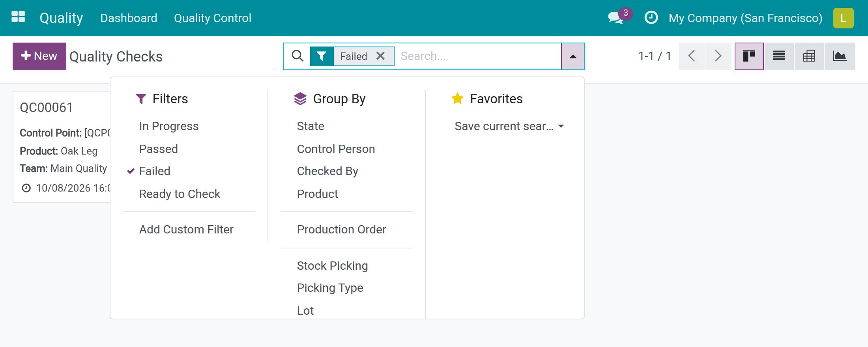Group records by Control Person

(x=336, y=149)
